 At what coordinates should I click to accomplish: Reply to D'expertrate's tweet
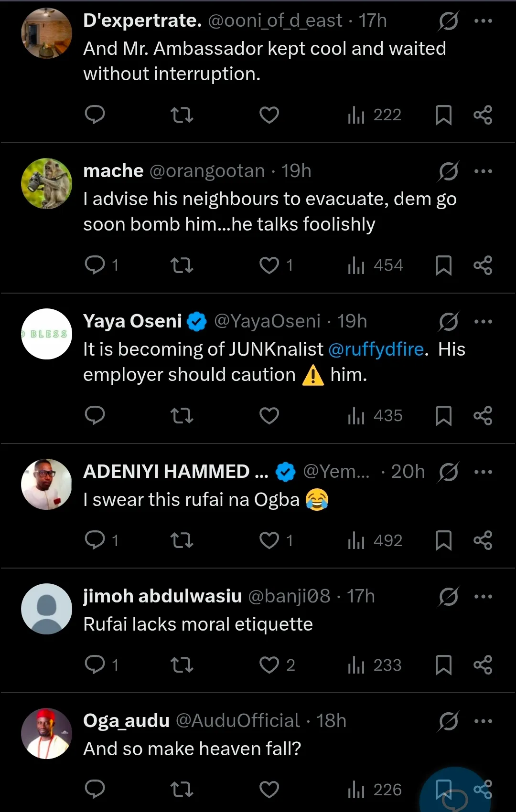pos(95,115)
